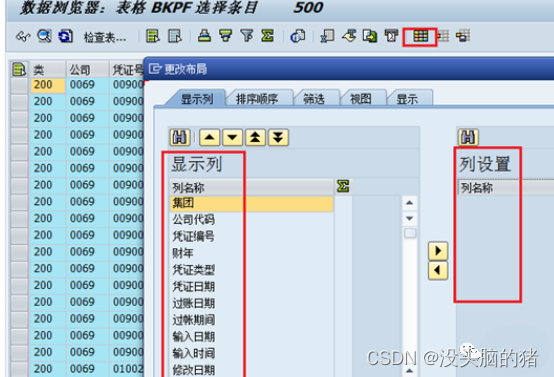Select the 凭证编号 row
Viewport: 554px width, 377px height.
252,236
